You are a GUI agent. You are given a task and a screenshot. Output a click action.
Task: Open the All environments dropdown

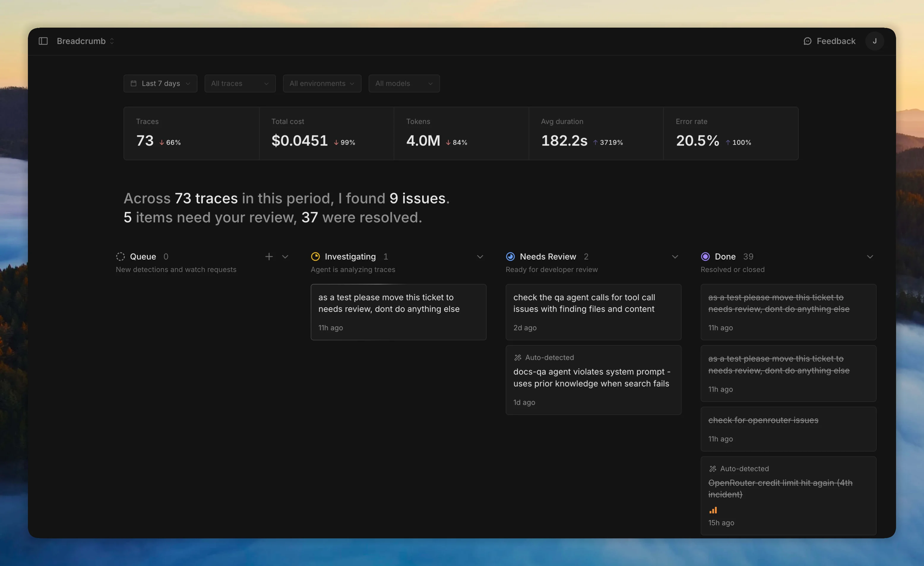[x=322, y=83]
